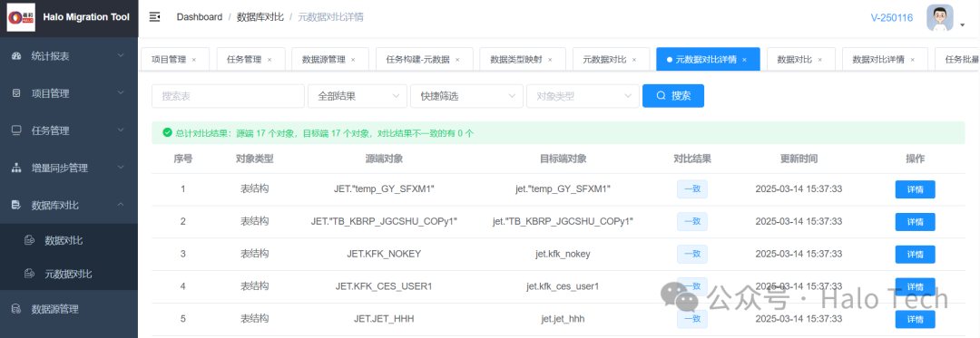The height and width of the screenshot is (338, 980).
Task: Click the 任务管理 monitor icon
Action: click(17, 131)
